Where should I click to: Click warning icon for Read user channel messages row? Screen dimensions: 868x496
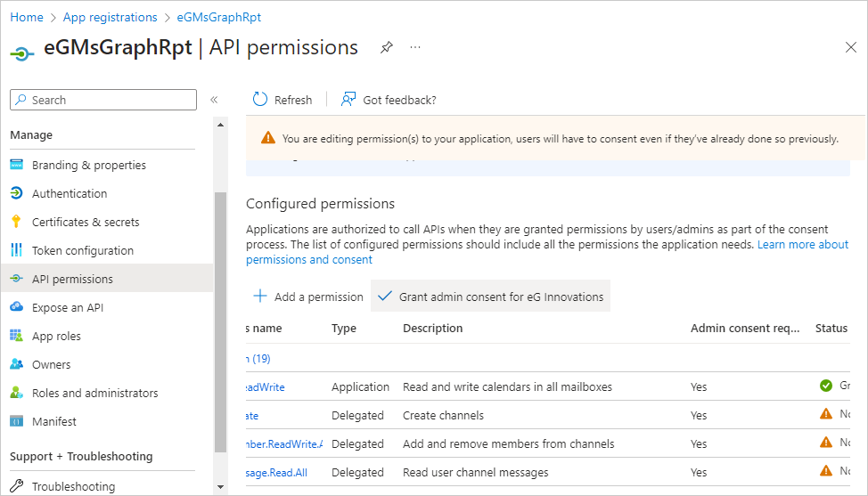pos(826,470)
